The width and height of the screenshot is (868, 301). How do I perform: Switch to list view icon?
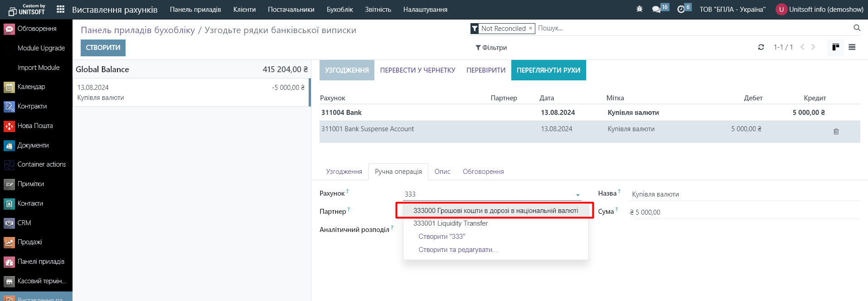[852, 47]
